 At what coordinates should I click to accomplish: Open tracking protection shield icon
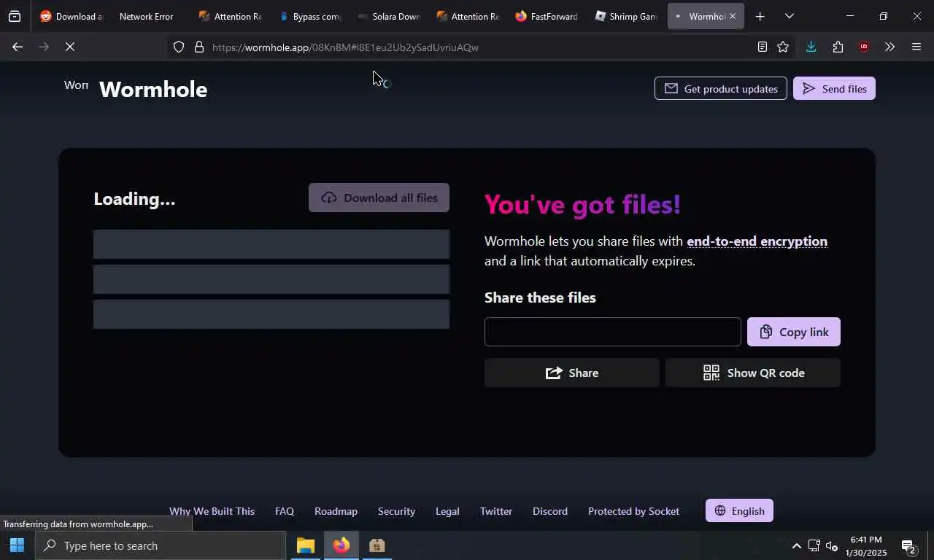click(x=179, y=47)
